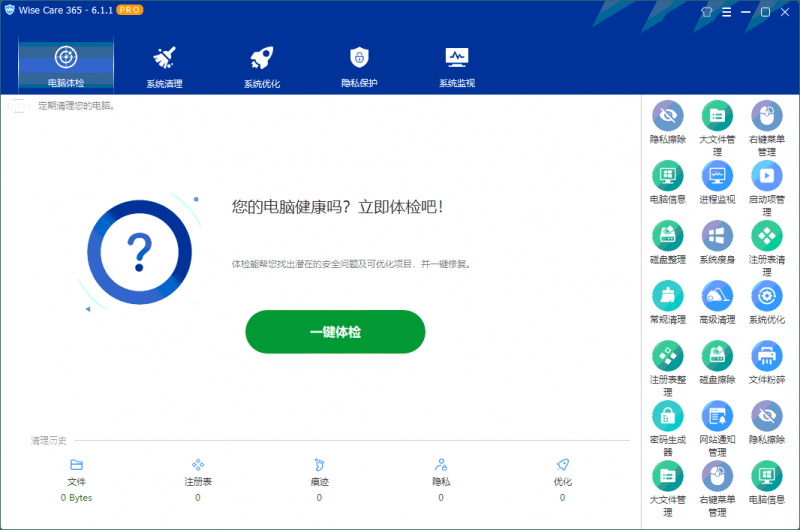This screenshot has height=530, width=800.
Task: Open 电脑信息 tool next to 进程监视
Action: tap(667, 183)
